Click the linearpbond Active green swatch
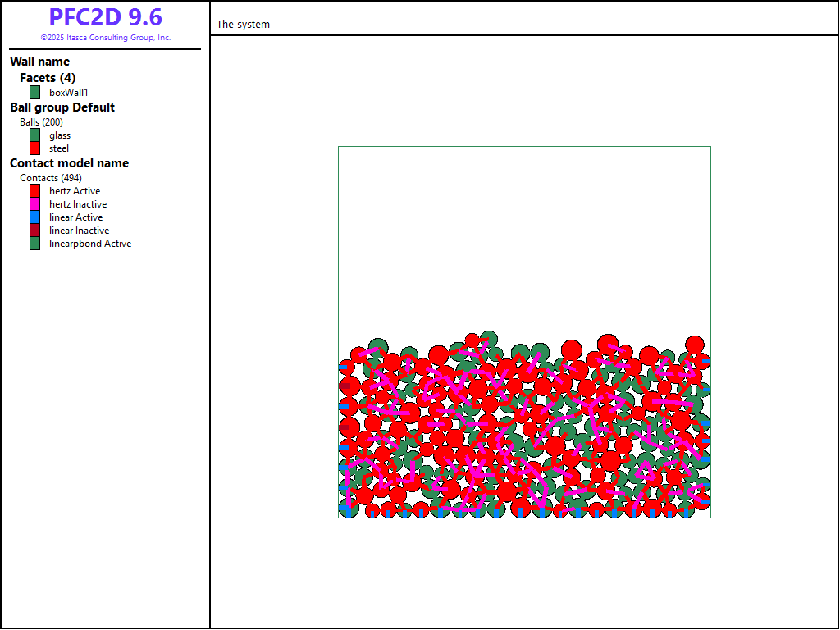840x630 pixels. tap(35, 244)
